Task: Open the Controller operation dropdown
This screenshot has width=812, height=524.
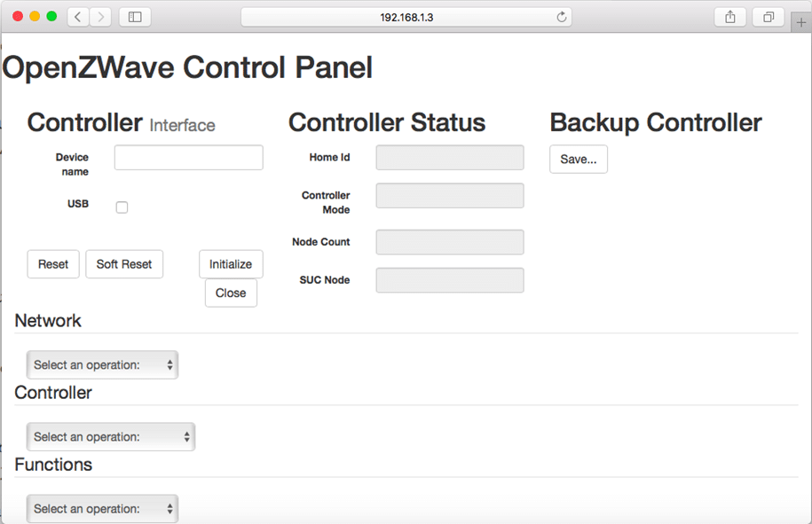Action: (111, 436)
